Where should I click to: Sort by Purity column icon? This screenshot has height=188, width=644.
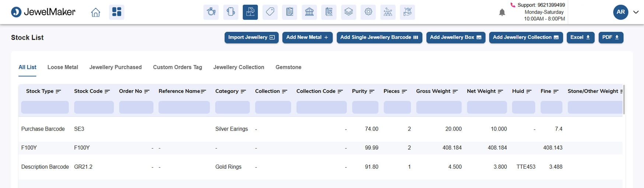click(372, 91)
